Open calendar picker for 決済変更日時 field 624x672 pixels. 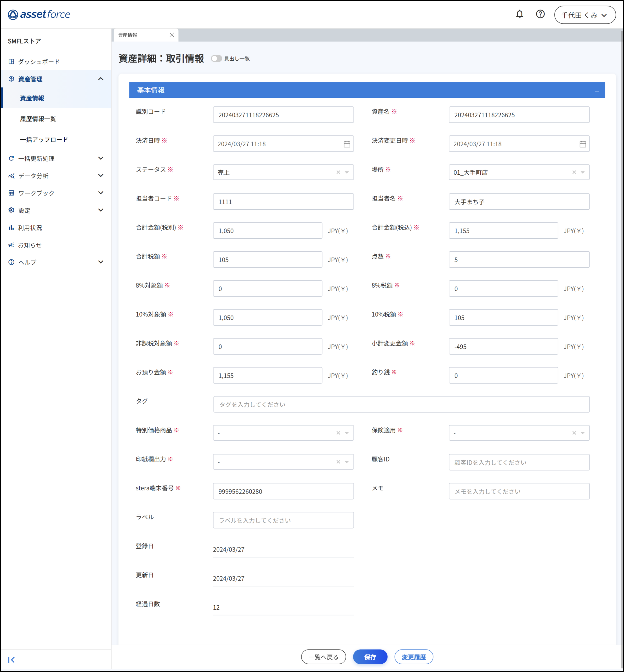(x=583, y=144)
